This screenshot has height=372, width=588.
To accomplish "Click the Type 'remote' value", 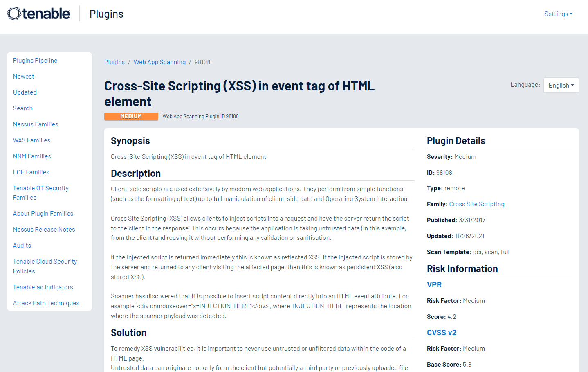I will pos(455,188).
